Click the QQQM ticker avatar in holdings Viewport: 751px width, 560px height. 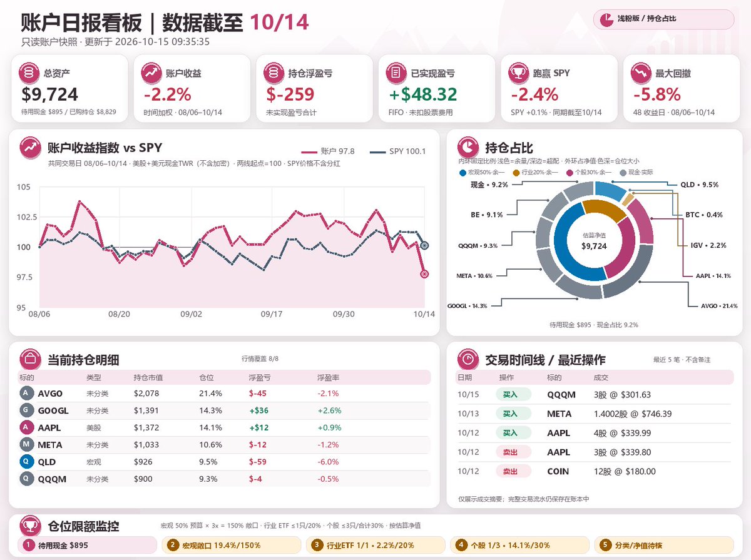pyautogui.click(x=26, y=479)
